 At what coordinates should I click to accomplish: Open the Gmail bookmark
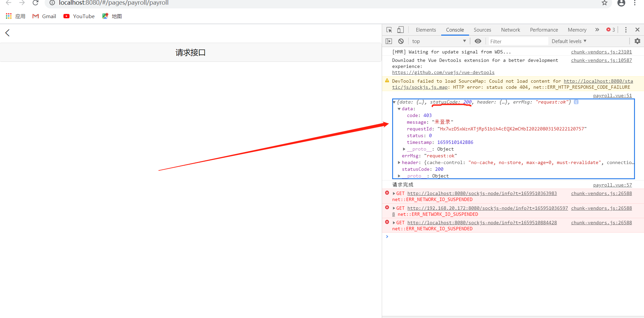[44, 16]
